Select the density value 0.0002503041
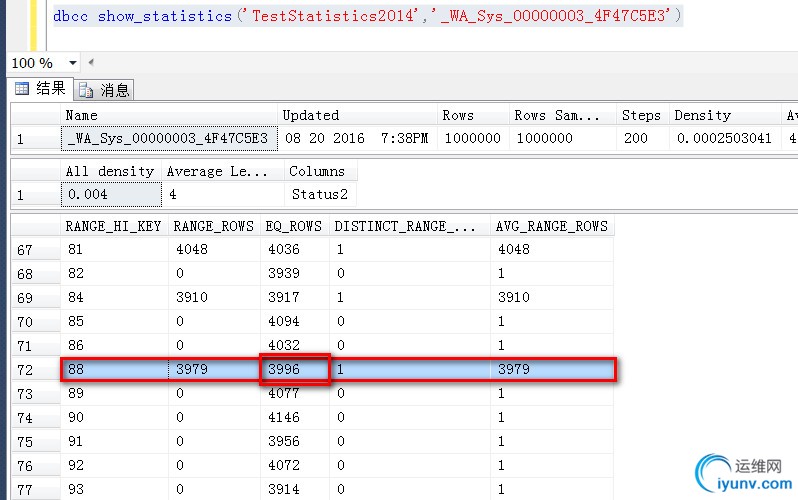The height and width of the screenshot is (500, 798). click(x=725, y=138)
